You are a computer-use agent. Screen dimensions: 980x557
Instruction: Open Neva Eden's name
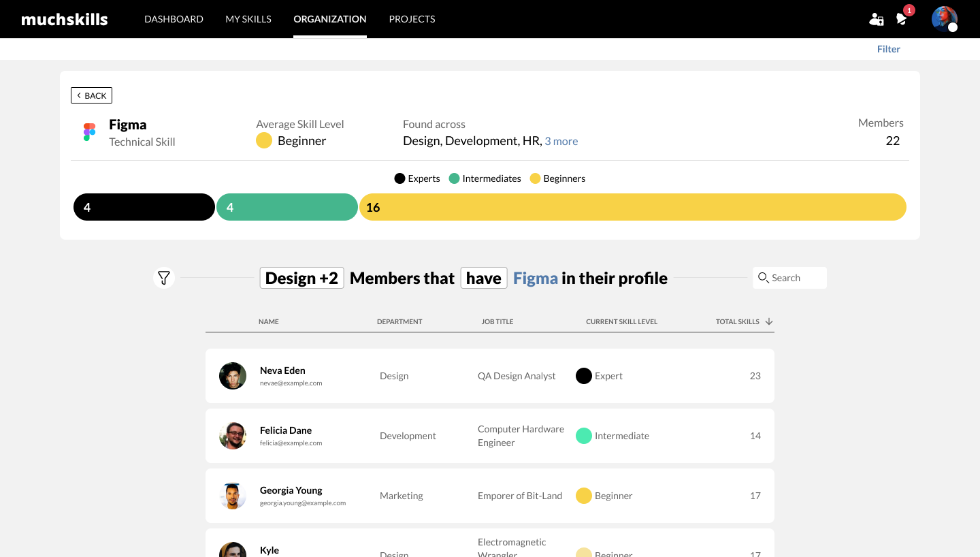(282, 370)
